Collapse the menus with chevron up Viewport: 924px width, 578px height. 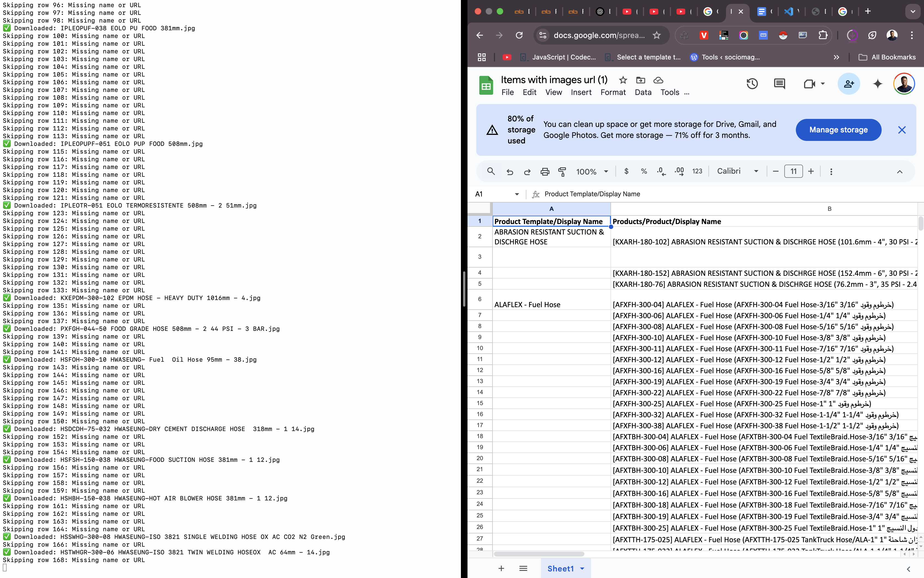(x=900, y=172)
